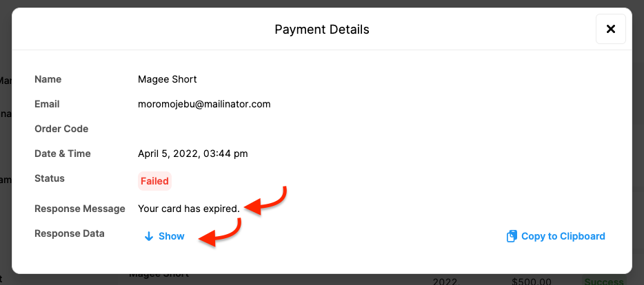Viewport: 644px width, 285px height.
Task: Click the Response Data label
Action: tap(70, 233)
